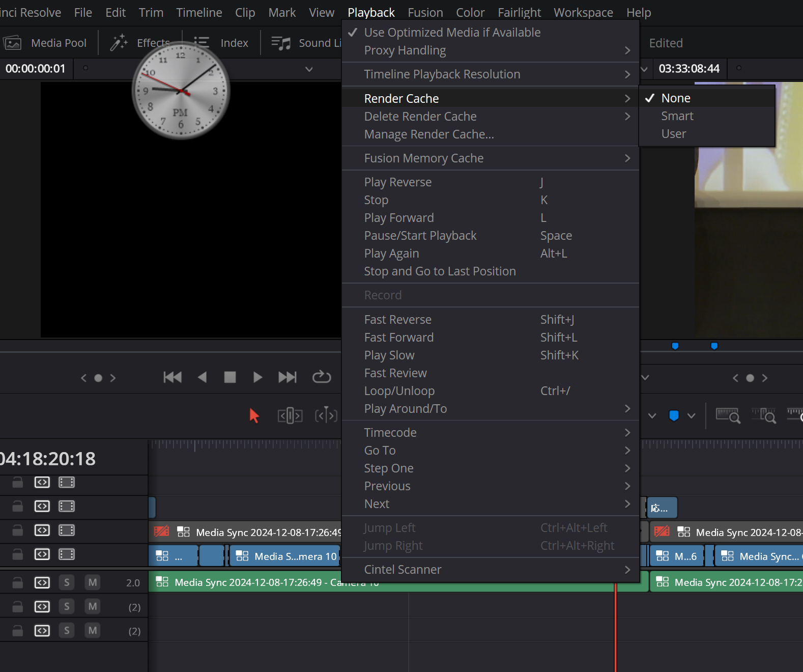Toggle Use Optimized Media if Available
803x672 pixels.
point(452,33)
